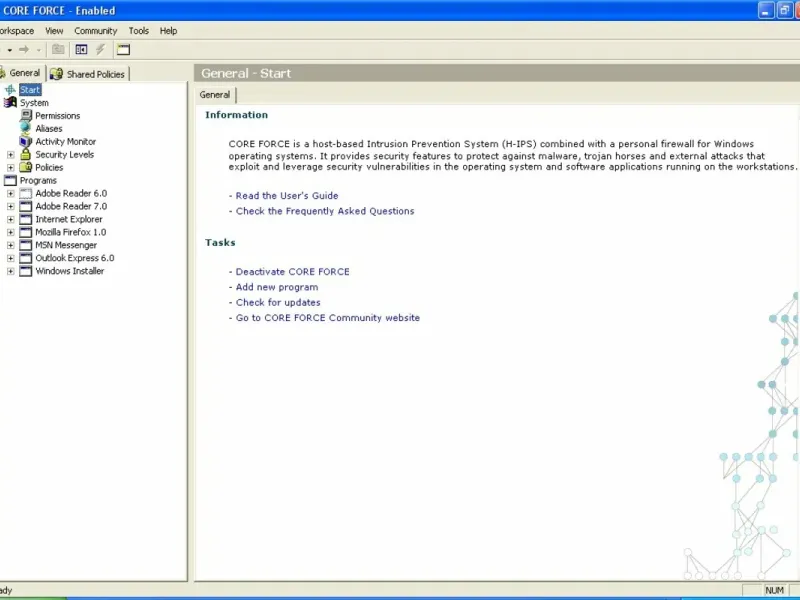Click the Deactivate CORE FORCE link
800x600 pixels.
coord(292,271)
